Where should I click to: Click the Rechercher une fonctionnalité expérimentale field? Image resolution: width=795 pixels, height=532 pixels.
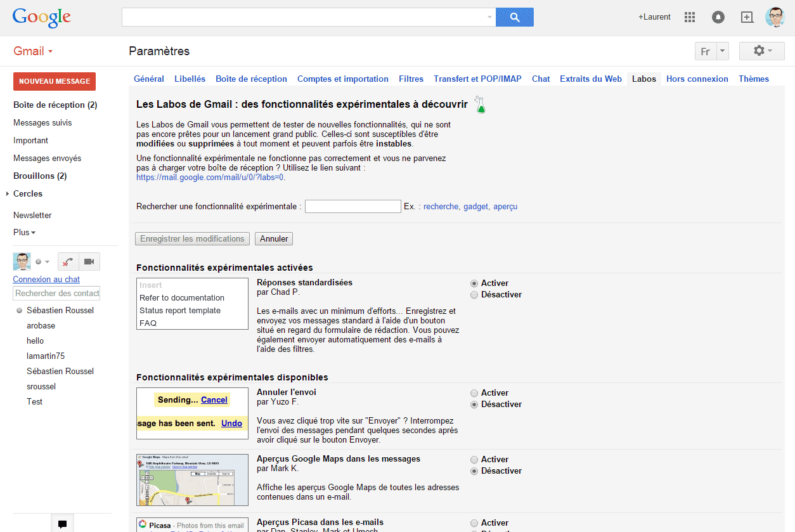(353, 207)
